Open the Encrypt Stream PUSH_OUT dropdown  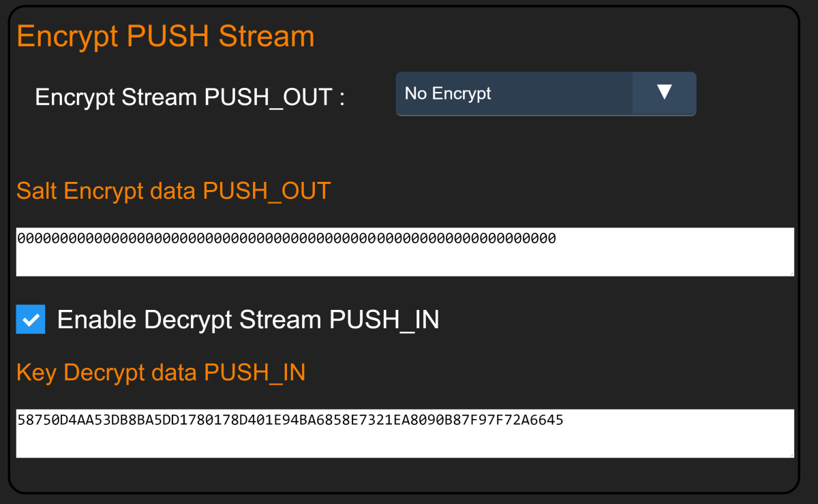[x=545, y=93]
